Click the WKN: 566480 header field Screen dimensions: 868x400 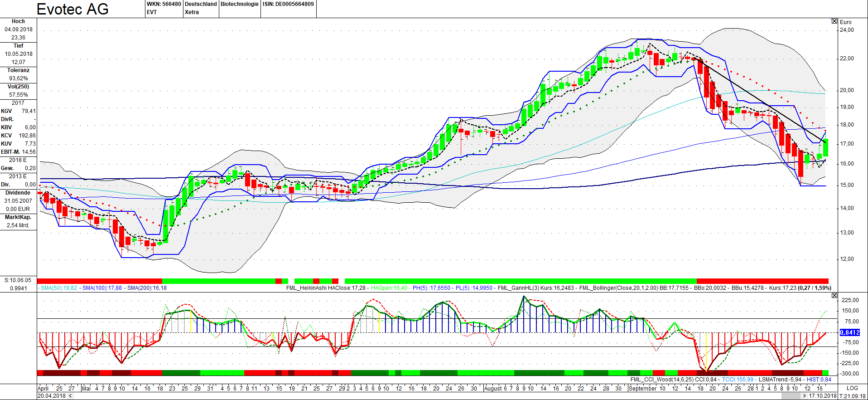(164, 4)
